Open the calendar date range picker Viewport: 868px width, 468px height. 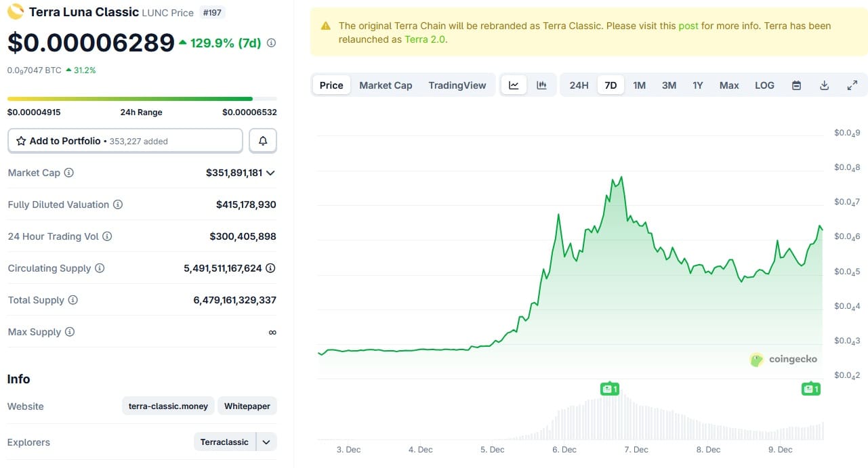797,85
